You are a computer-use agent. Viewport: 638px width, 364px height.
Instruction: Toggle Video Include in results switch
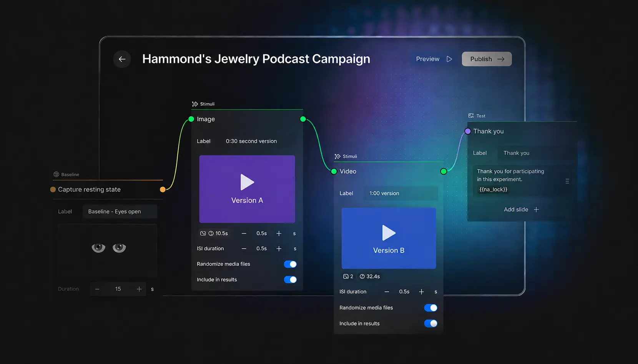pyautogui.click(x=431, y=324)
